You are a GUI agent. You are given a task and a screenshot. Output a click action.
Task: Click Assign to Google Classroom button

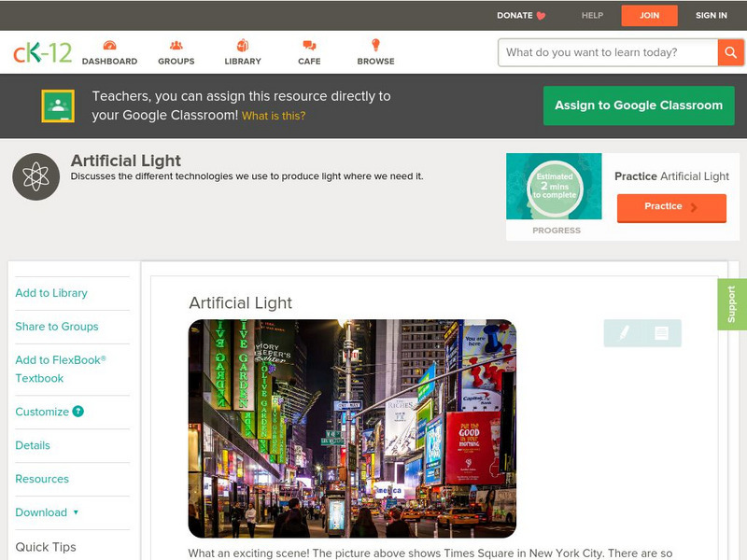coord(639,105)
